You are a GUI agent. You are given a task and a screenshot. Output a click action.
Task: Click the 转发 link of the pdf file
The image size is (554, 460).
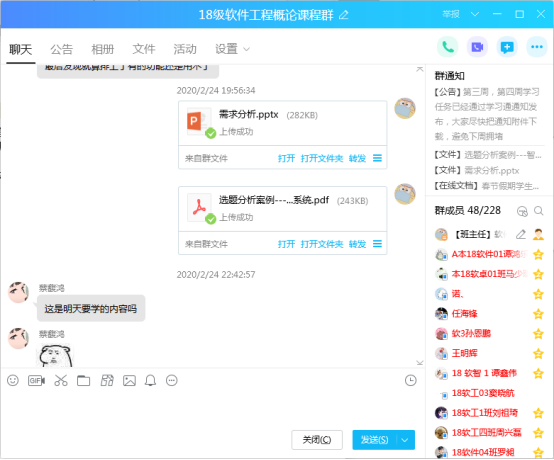tap(357, 244)
